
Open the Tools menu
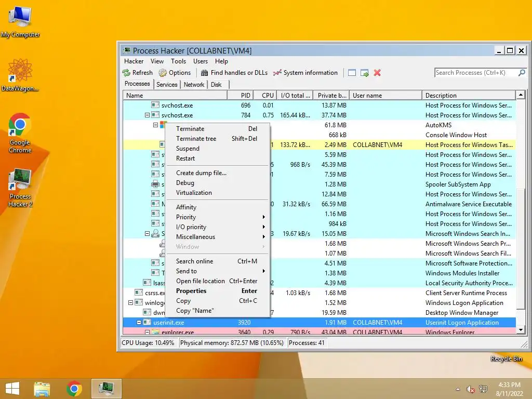[178, 61]
